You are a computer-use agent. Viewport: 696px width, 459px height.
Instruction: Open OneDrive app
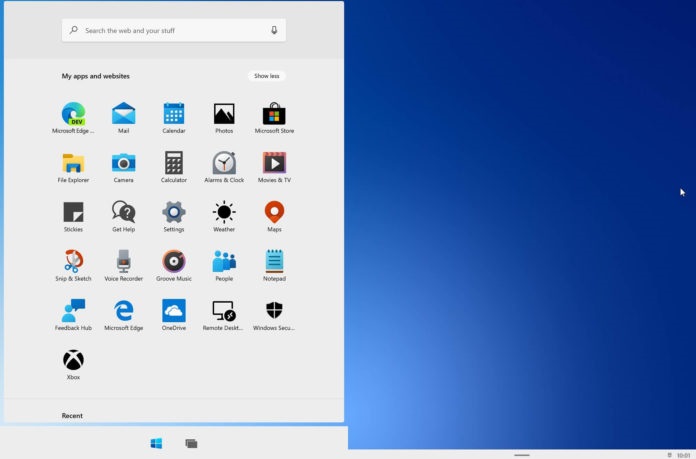[x=174, y=311]
